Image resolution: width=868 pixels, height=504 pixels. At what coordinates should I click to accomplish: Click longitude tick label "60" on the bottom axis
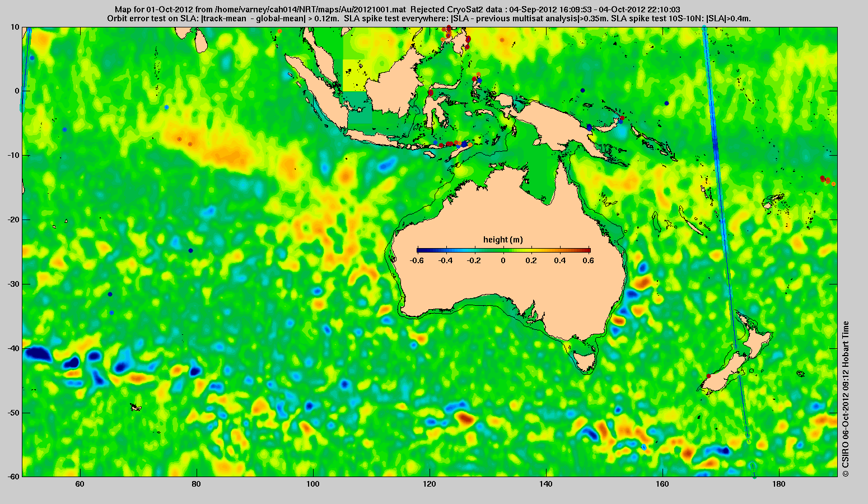click(80, 483)
